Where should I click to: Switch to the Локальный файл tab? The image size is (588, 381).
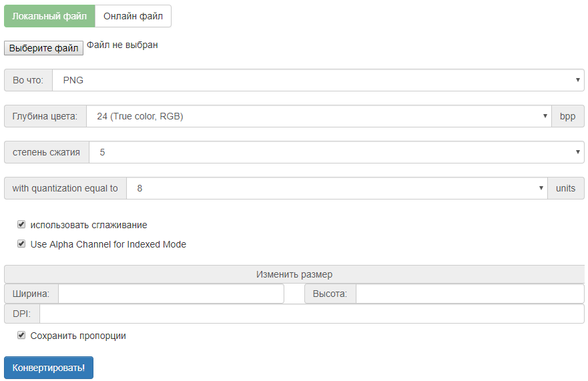[49, 16]
